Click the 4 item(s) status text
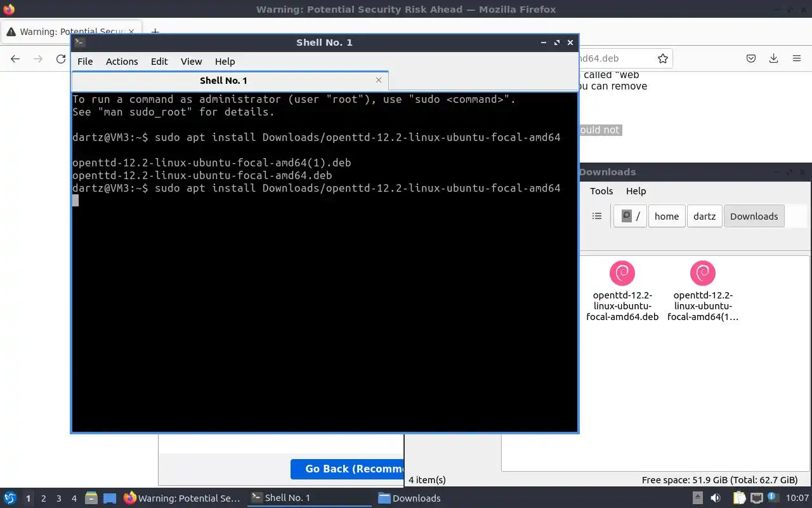Viewport: 812px width, 508px height. point(427,480)
